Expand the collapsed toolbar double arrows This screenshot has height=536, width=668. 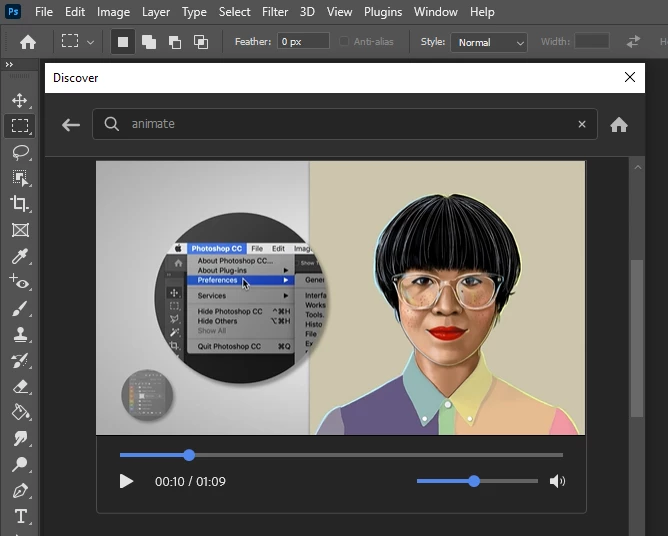coord(9,64)
